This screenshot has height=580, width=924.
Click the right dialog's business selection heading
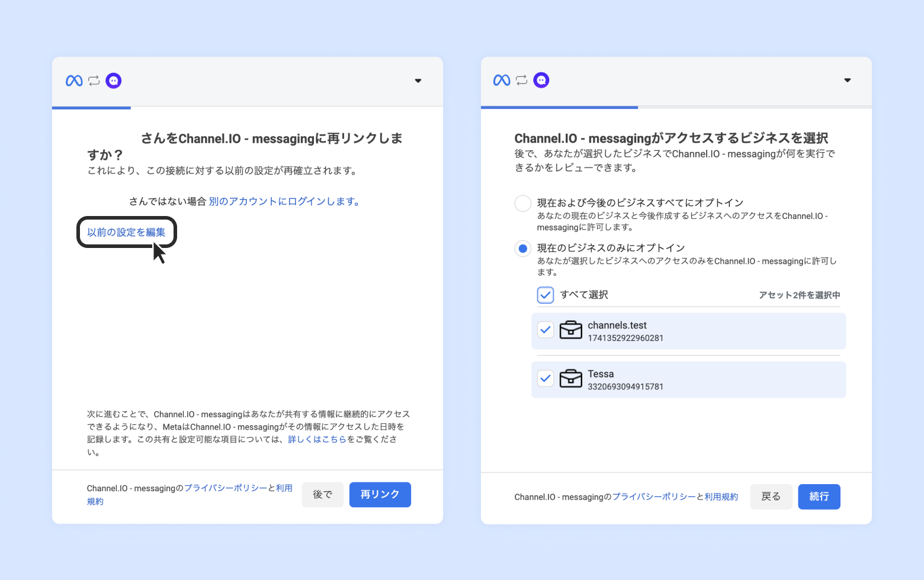[671, 138]
